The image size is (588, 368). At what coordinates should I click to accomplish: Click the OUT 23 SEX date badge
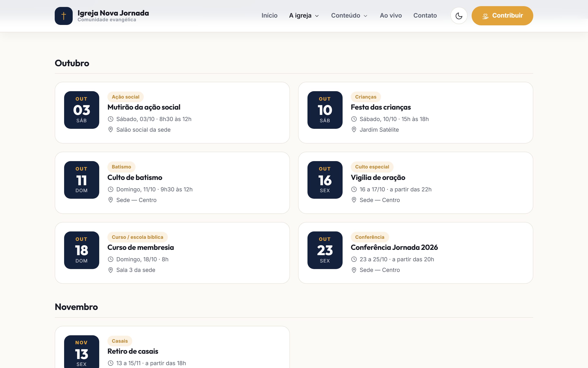(x=325, y=250)
